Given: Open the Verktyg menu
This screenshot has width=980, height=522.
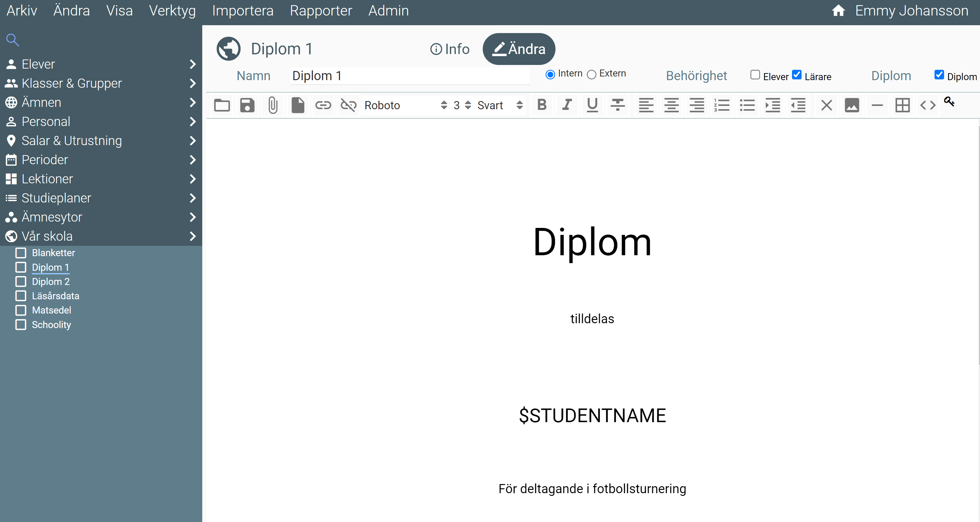Looking at the screenshot, I should point(172,11).
